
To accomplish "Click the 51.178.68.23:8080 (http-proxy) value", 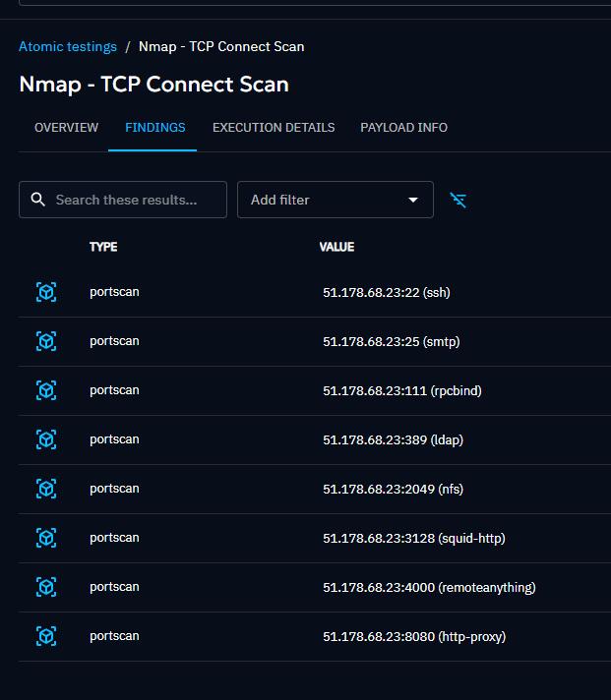I will [414, 636].
